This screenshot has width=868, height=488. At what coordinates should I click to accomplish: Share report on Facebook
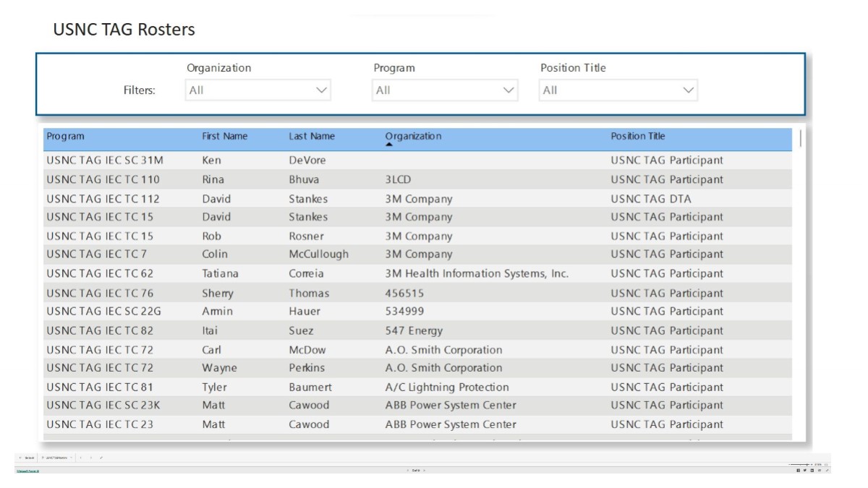[799, 471]
